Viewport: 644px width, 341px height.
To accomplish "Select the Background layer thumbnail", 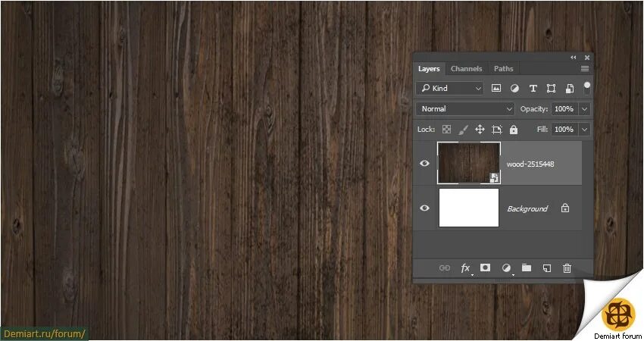I will [x=469, y=208].
